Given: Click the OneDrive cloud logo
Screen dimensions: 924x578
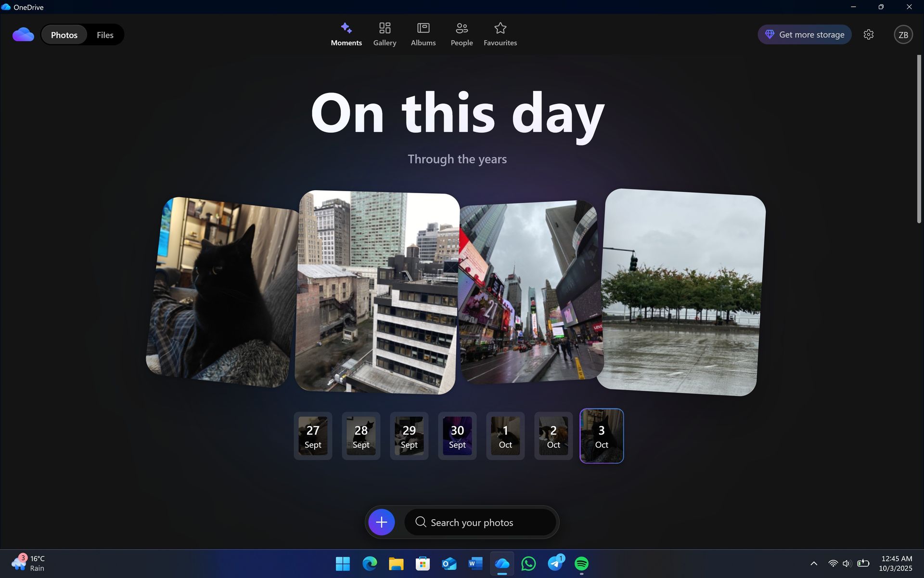Looking at the screenshot, I should pos(23,34).
